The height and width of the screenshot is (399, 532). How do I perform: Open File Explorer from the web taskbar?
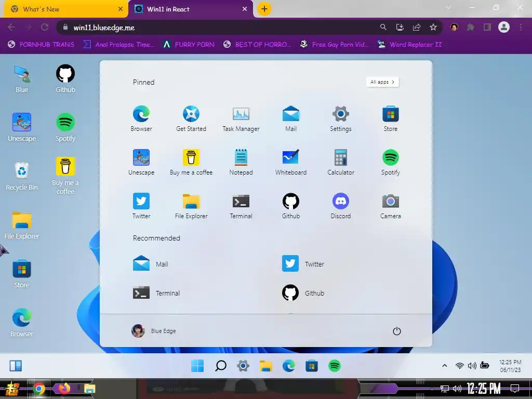click(266, 366)
